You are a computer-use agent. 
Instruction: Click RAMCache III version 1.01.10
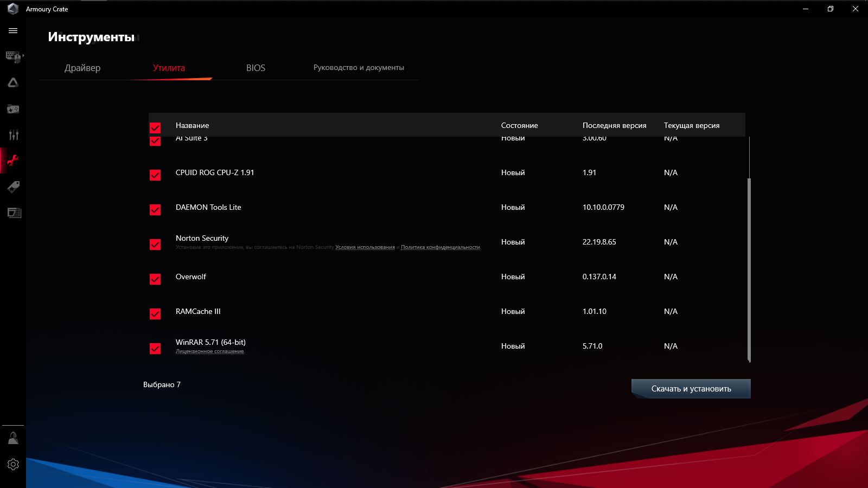click(x=595, y=311)
